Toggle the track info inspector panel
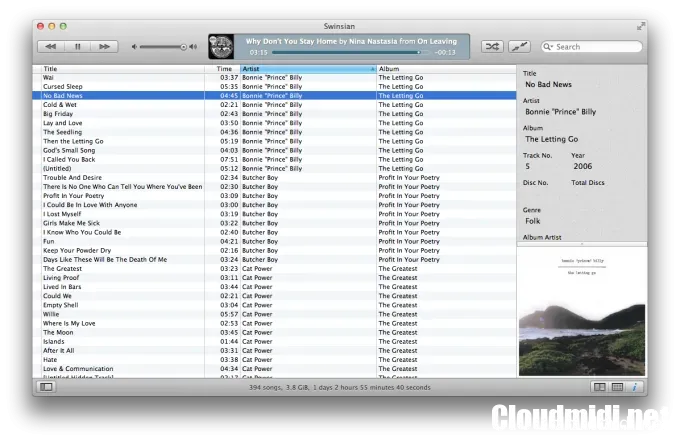 pyautogui.click(x=635, y=387)
